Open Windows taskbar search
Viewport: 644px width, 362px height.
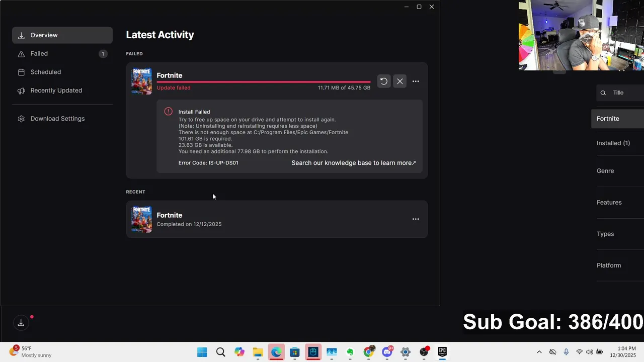220,352
